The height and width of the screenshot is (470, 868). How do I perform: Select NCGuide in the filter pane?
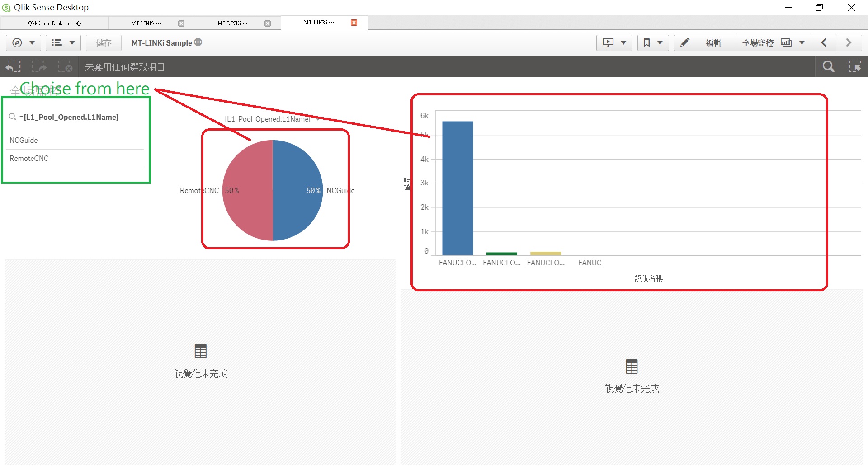(75, 140)
